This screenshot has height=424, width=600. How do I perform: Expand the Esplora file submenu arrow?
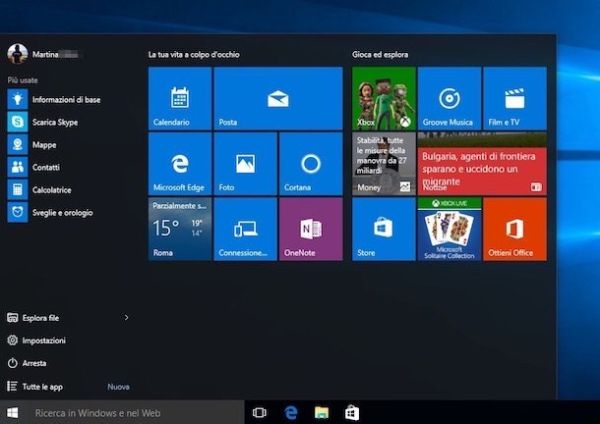pyautogui.click(x=126, y=318)
